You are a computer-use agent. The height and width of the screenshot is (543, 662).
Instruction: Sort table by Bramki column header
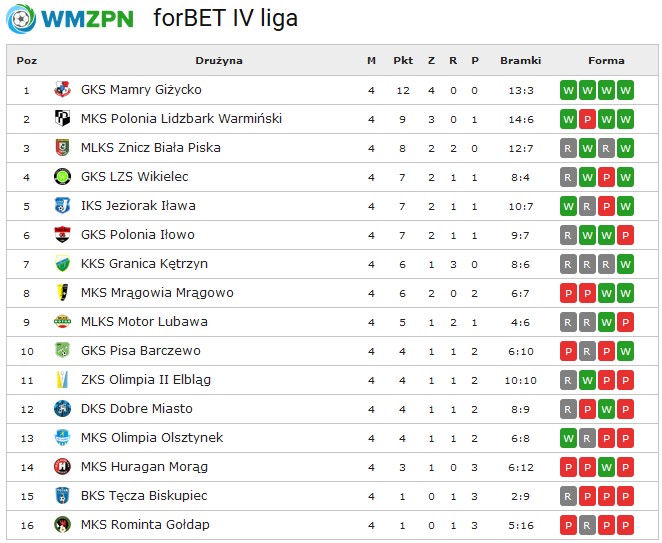521,60
